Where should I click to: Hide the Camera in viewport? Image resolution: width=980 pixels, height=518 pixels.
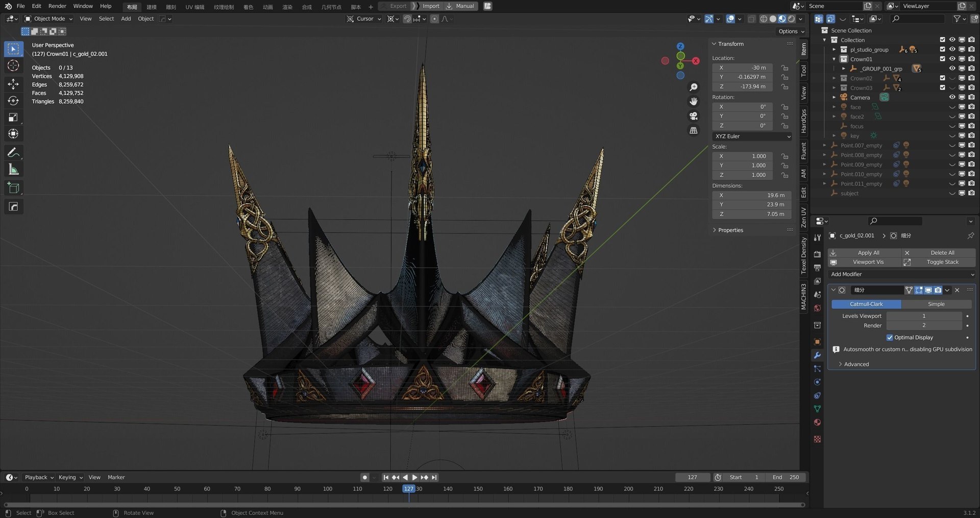coord(952,98)
